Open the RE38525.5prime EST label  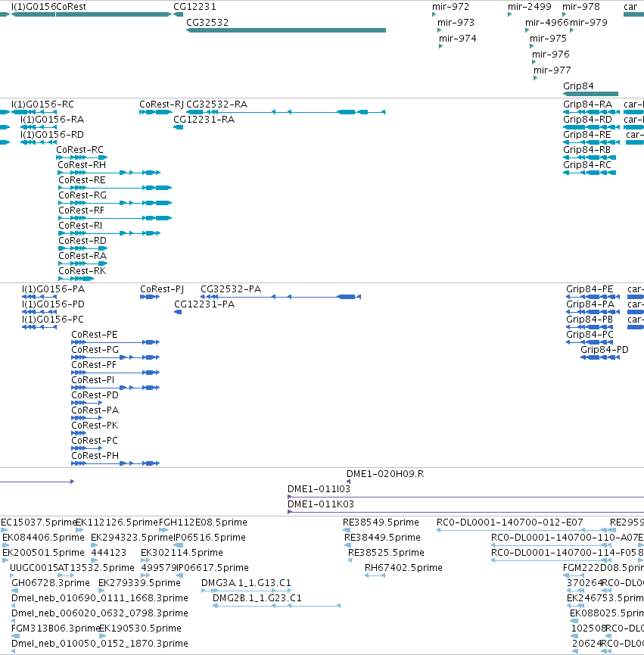tap(386, 552)
